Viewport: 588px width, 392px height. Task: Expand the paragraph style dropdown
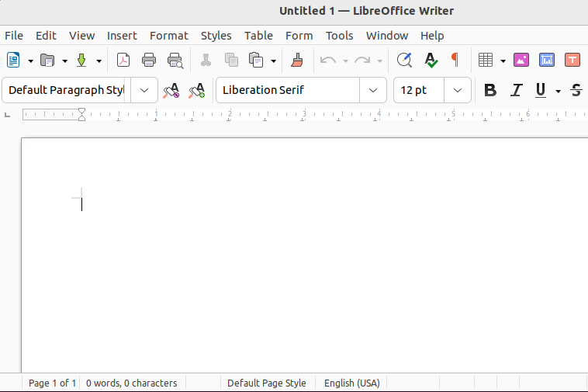[x=144, y=90]
